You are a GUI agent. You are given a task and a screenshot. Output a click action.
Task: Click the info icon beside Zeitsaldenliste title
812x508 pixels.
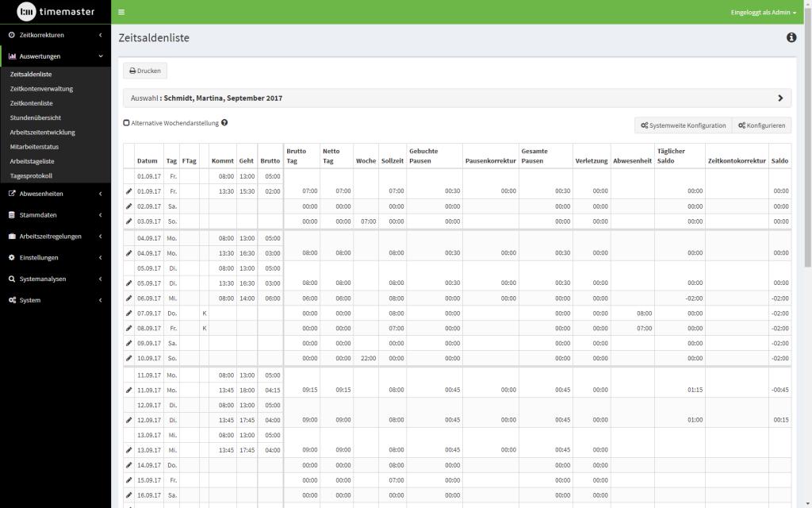pyautogui.click(x=791, y=37)
